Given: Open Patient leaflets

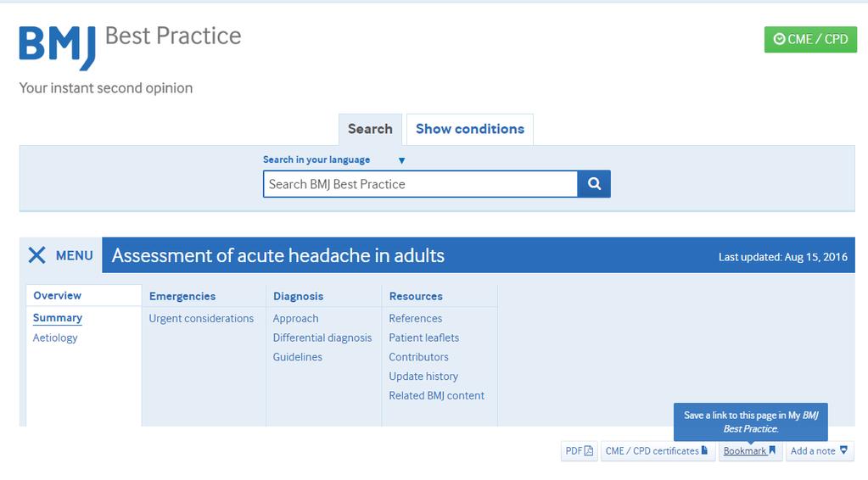Looking at the screenshot, I should click(x=423, y=338).
